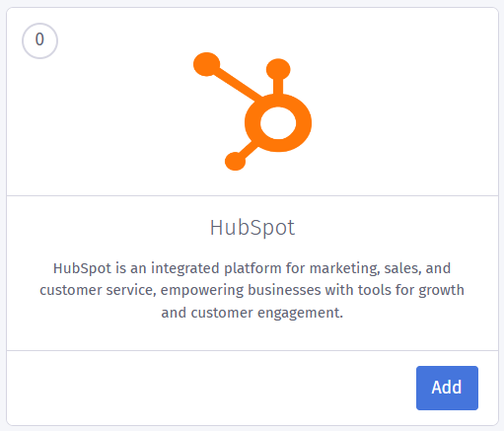Click the diagonal arm of the HubSpot logo
The width and height of the screenshot is (504, 431).
(239, 84)
